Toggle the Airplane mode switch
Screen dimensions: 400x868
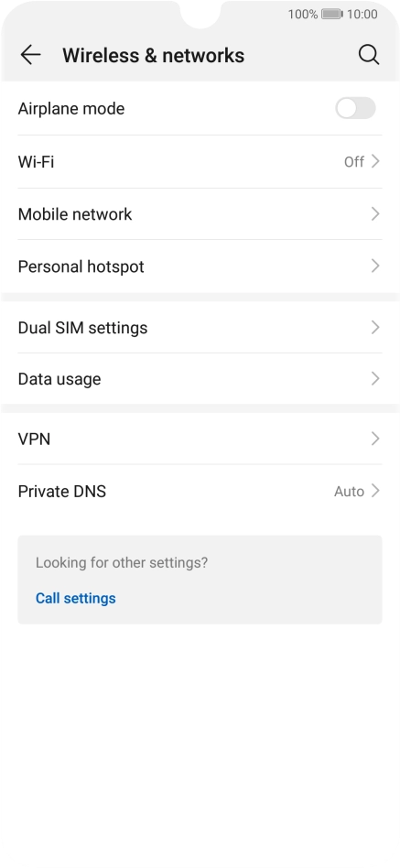[355, 108]
